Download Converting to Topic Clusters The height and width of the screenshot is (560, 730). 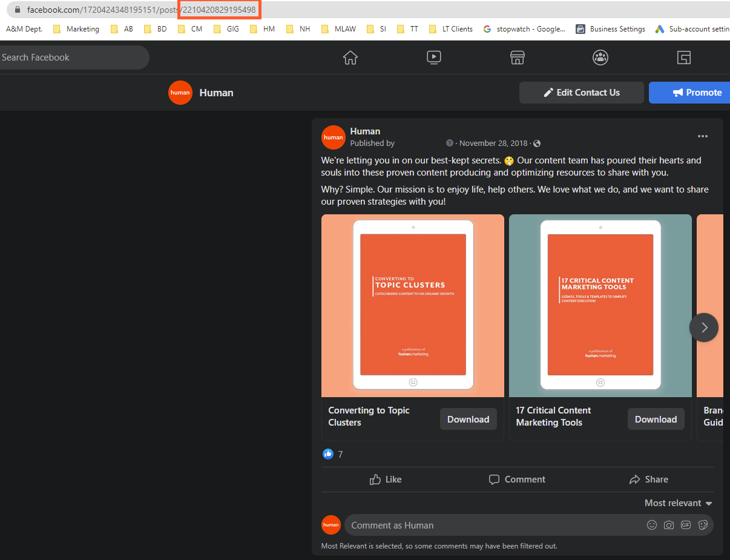click(x=468, y=419)
